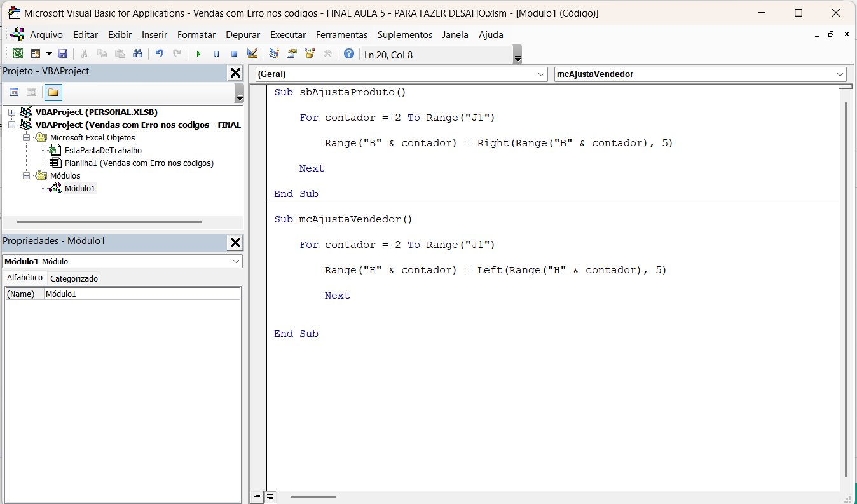The image size is (857, 504).
Task: Stop execution with the Reset square icon
Action: click(234, 54)
